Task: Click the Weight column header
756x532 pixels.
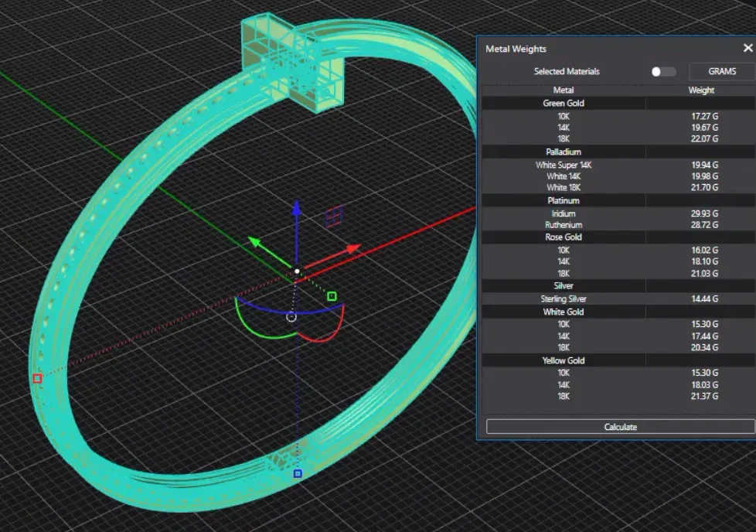Action: (x=701, y=90)
